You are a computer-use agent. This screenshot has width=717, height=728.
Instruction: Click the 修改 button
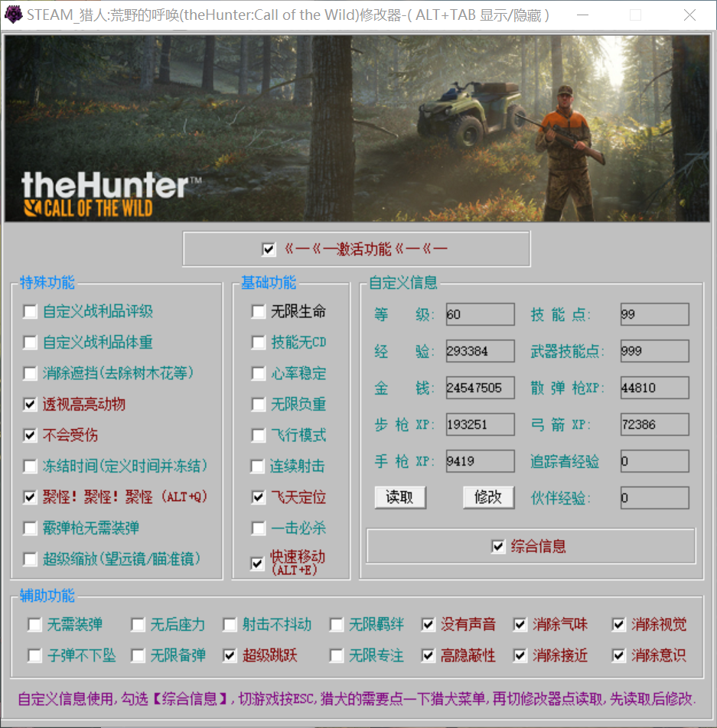[488, 498]
